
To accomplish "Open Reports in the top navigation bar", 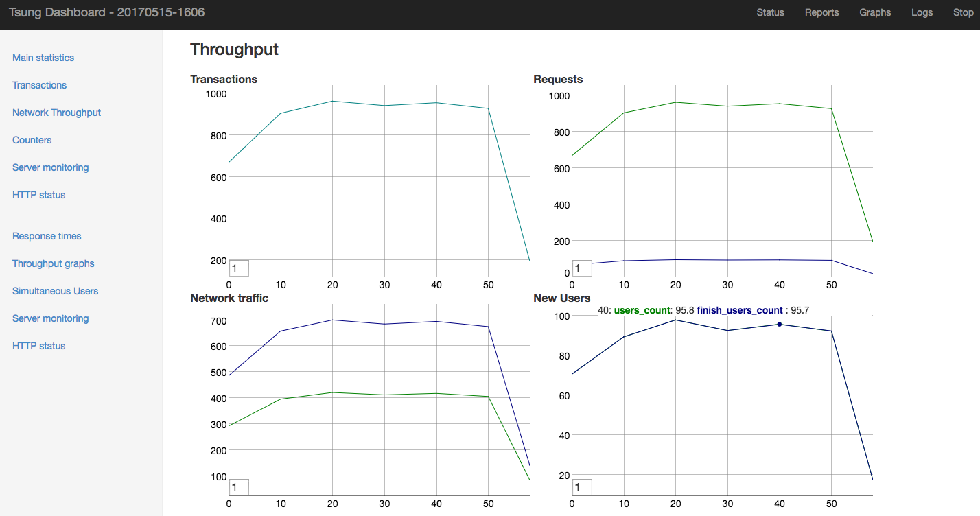I will [x=821, y=12].
